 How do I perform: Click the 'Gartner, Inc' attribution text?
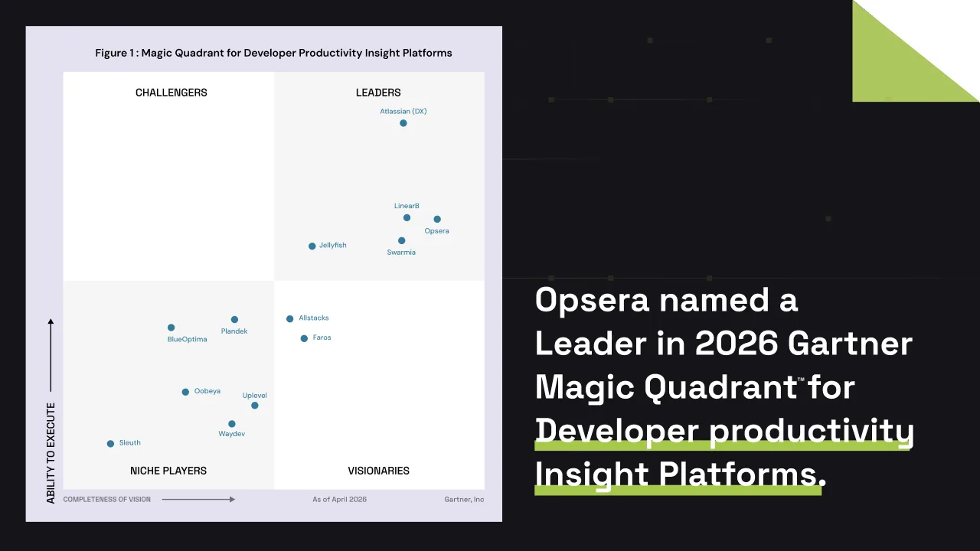pyautogui.click(x=464, y=500)
